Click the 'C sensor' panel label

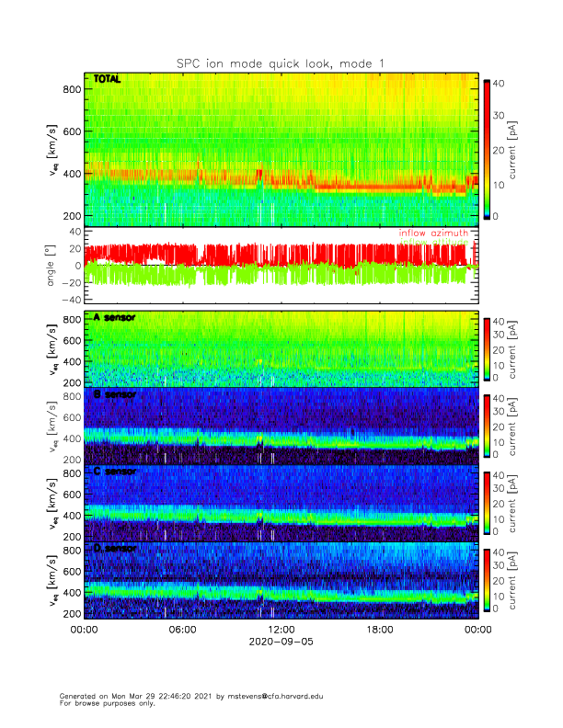coord(114,472)
